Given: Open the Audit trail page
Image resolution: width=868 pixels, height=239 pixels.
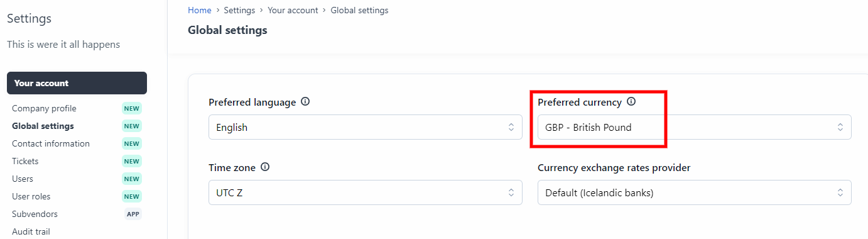Looking at the screenshot, I should [x=31, y=231].
